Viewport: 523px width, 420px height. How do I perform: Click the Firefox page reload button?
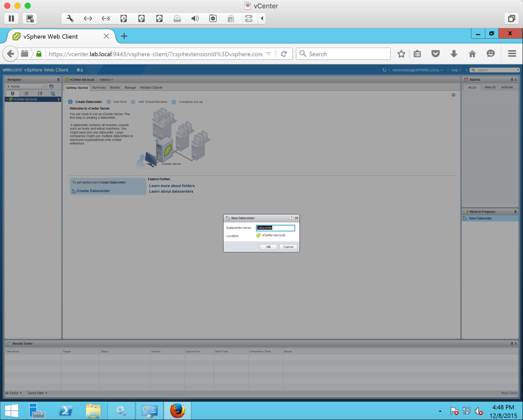pyautogui.click(x=284, y=54)
